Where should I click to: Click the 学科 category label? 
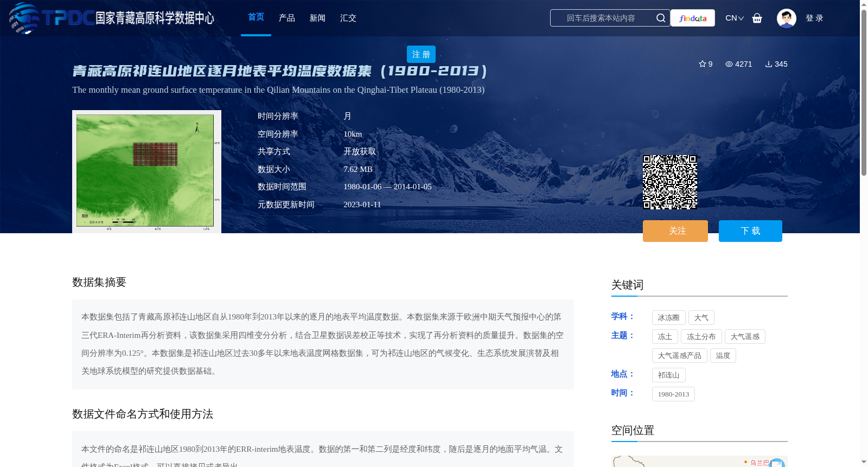(x=623, y=316)
